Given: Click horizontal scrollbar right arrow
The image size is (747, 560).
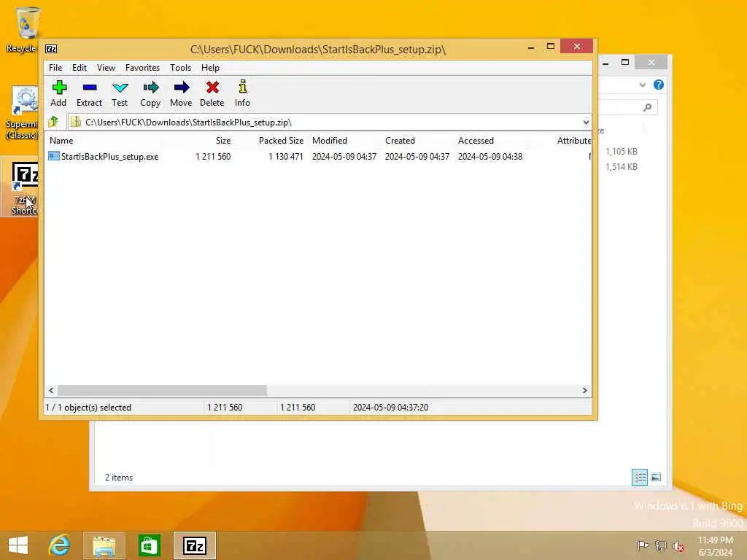Looking at the screenshot, I should [x=584, y=391].
